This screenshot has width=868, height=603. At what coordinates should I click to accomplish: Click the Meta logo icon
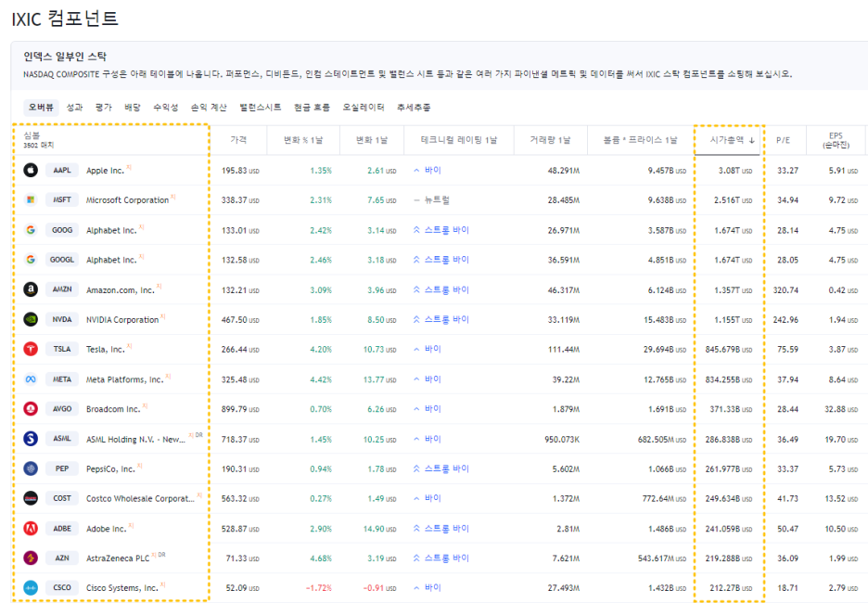click(x=31, y=379)
